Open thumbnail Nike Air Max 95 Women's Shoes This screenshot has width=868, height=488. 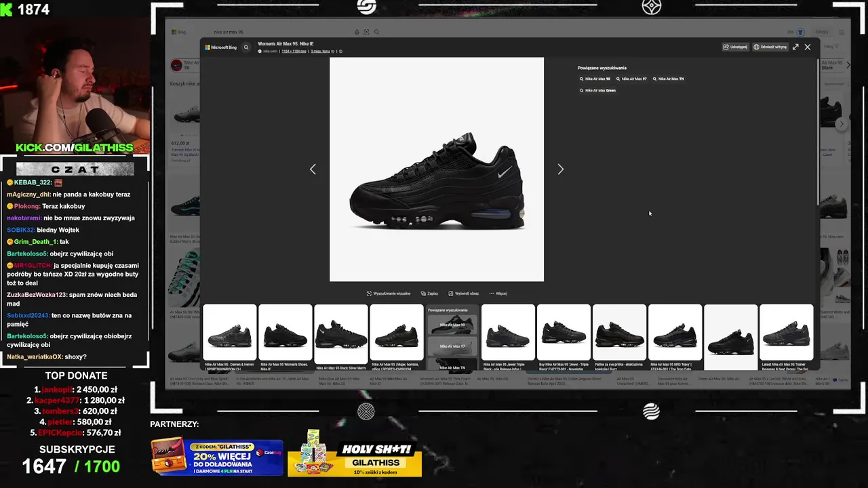[x=285, y=332]
